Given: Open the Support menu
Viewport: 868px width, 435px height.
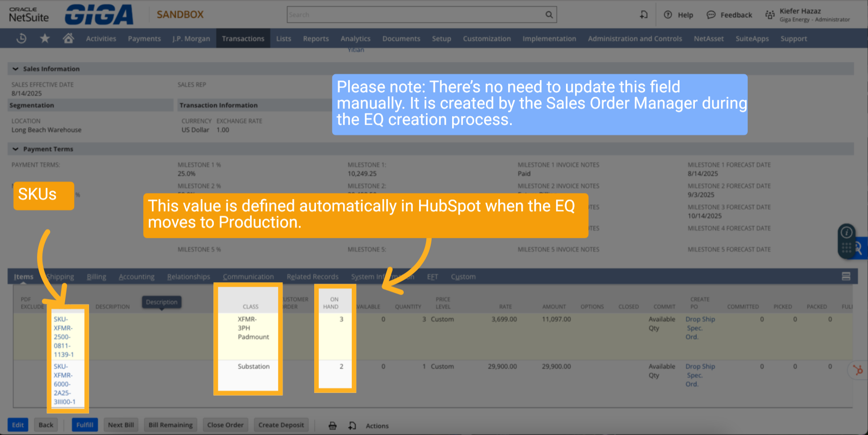Looking at the screenshot, I should tap(794, 38).
